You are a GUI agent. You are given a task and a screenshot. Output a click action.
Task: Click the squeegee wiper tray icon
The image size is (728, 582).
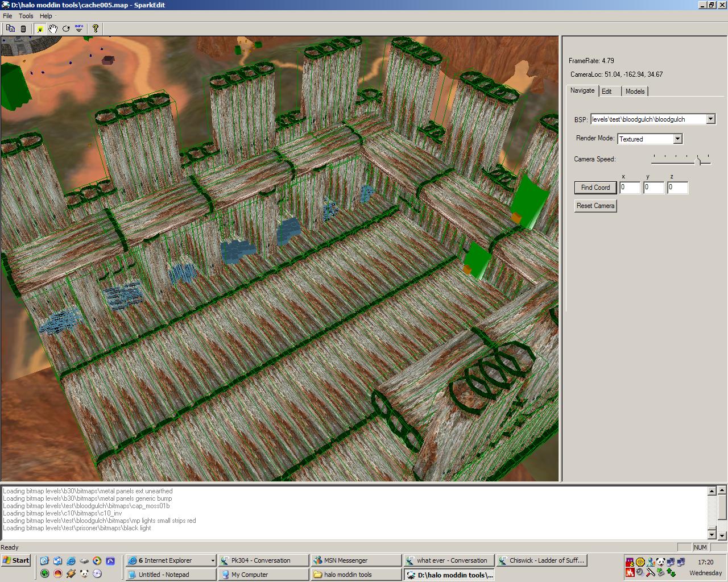pos(651,572)
